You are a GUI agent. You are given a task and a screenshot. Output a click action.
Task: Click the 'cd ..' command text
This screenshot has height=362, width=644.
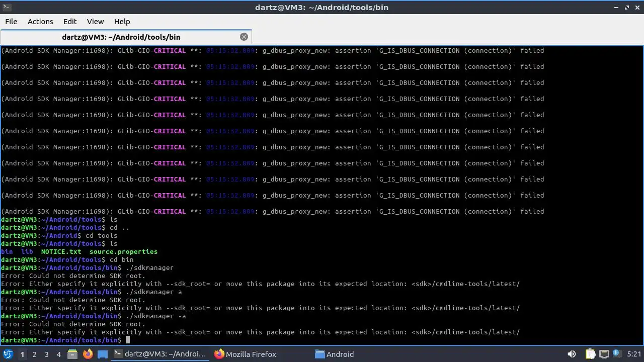point(119,227)
